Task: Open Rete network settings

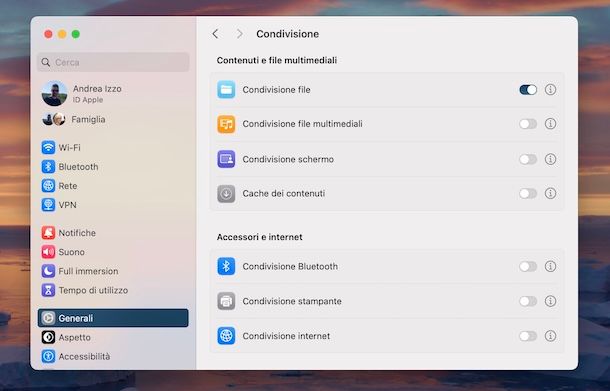Action: coord(113,186)
